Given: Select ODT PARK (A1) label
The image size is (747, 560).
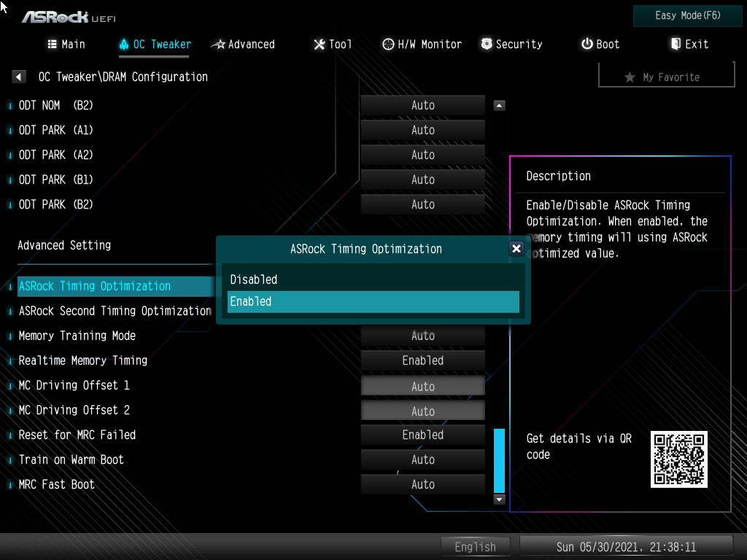Looking at the screenshot, I should coord(55,130).
